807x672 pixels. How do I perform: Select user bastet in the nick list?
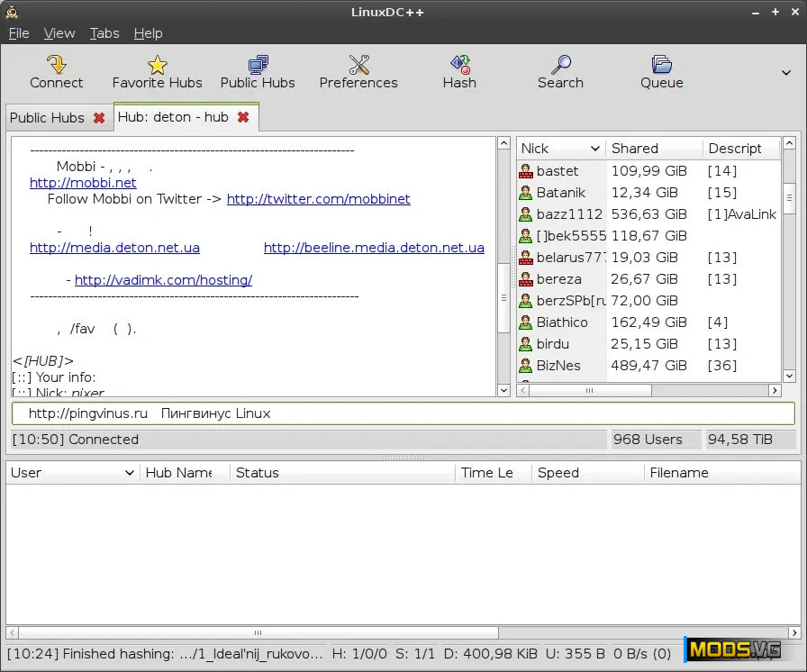coord(558,171)
